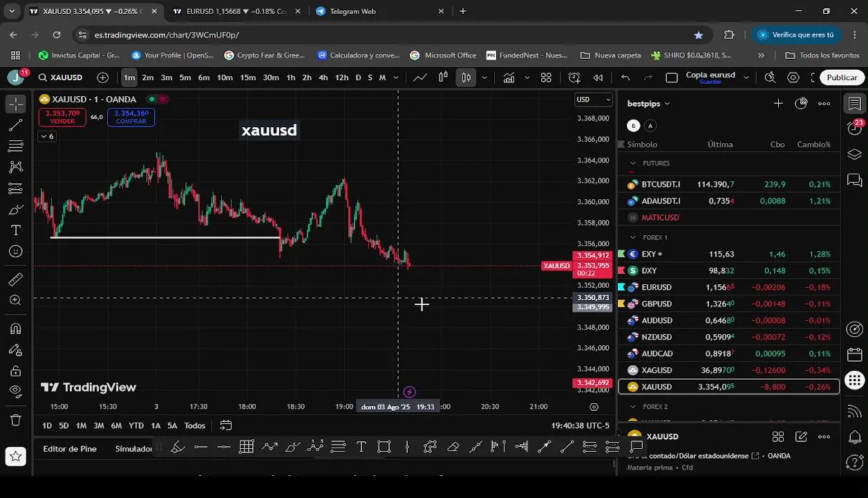Click the COMPRAR buy price button
868x498 pixels.
point(131,117)
